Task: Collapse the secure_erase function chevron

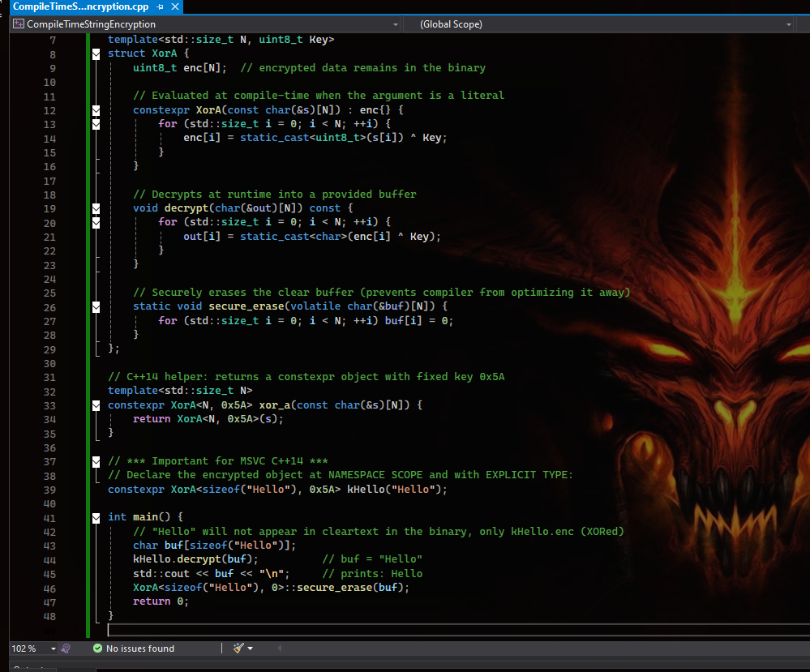Action: click(x=96, y=306)
